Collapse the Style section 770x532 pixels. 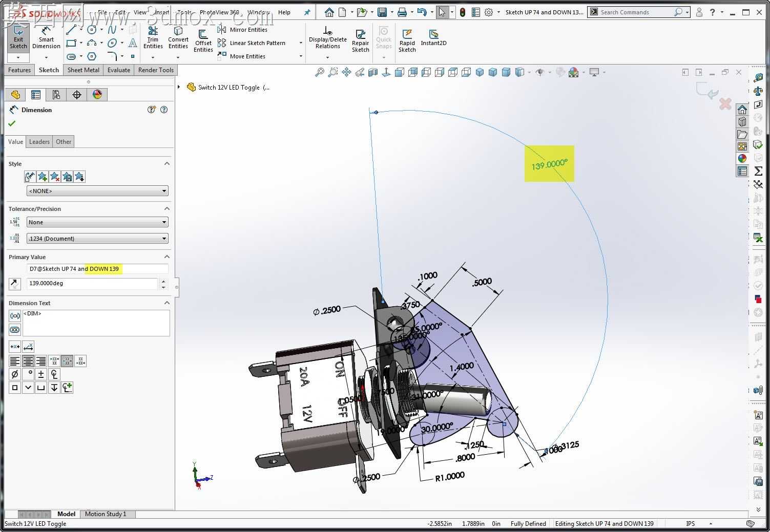coord(167,164)
